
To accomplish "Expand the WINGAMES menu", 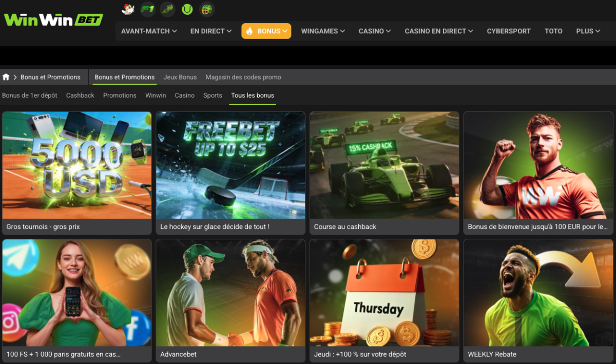I will pyautogui.click(x=323, y=31).
